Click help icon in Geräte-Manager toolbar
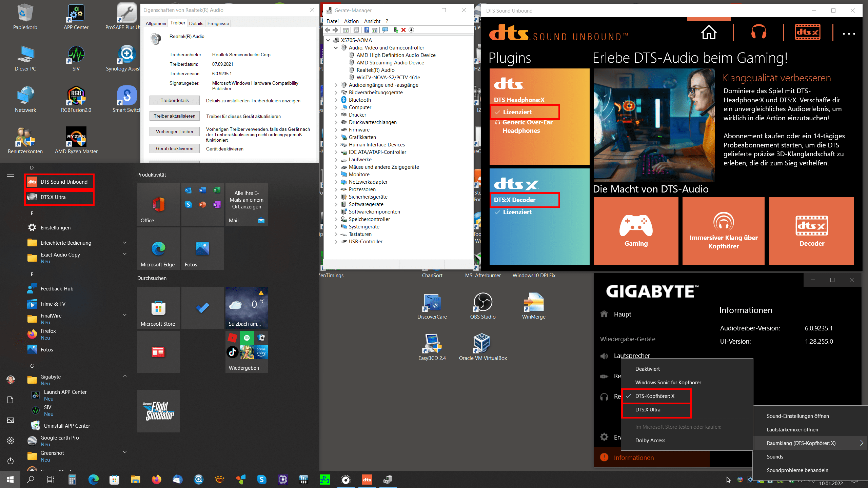The image size is (868, 488). 367,30
